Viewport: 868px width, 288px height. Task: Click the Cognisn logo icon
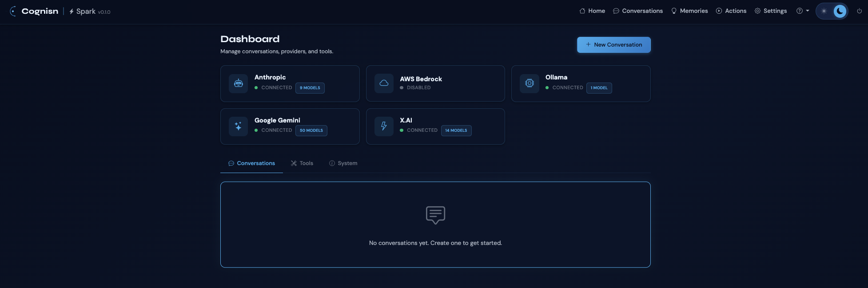click(13, 11)
